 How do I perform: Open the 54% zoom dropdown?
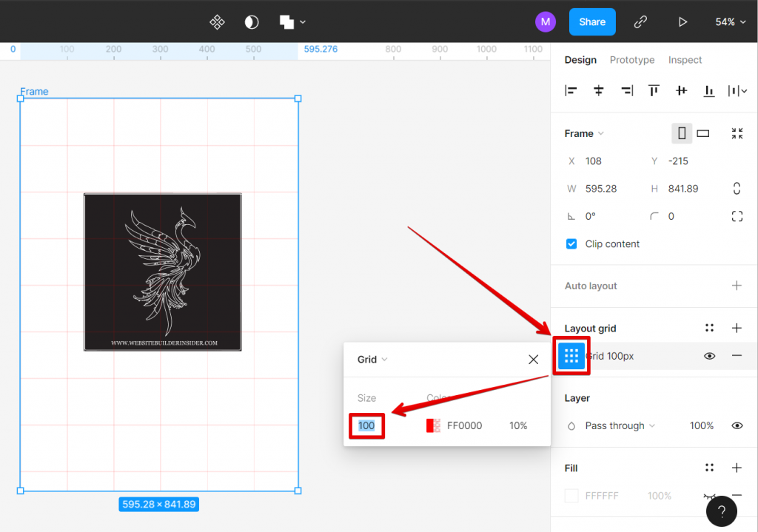click(x=728, y=22)
